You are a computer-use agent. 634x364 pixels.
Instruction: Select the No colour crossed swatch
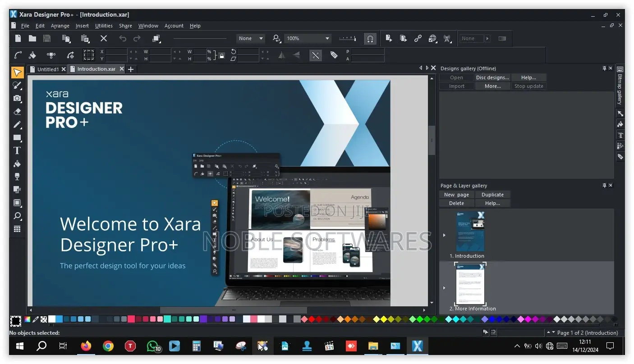(x=44, y=319)
